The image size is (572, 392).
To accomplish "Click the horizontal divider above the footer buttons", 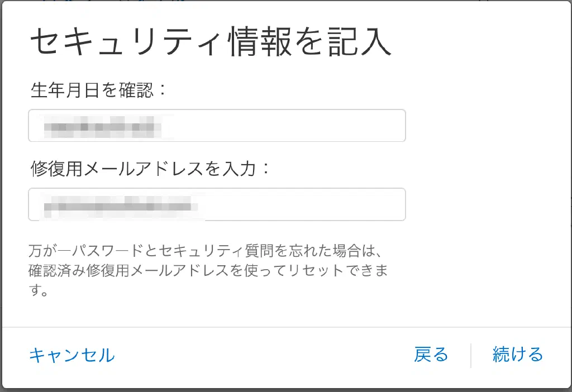I will [x=286, y=327].
